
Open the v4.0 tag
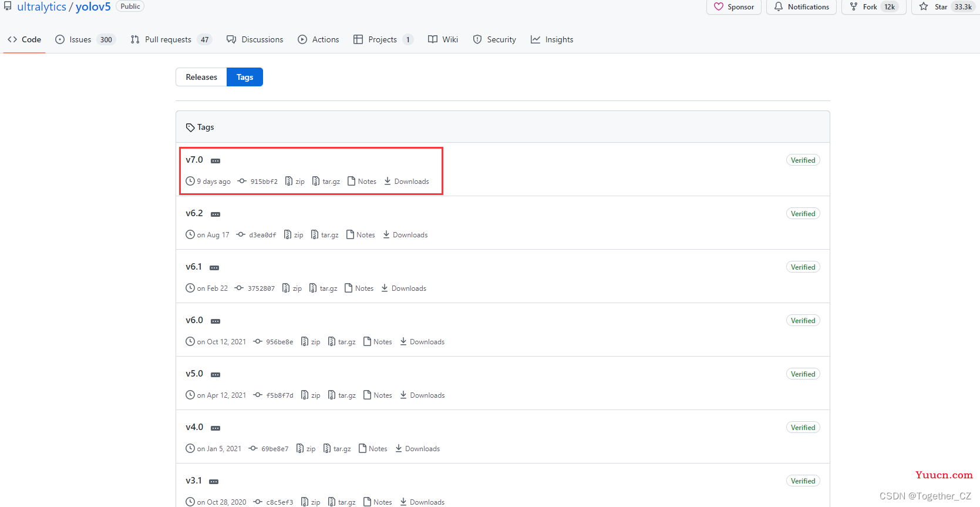coord(194,427)
